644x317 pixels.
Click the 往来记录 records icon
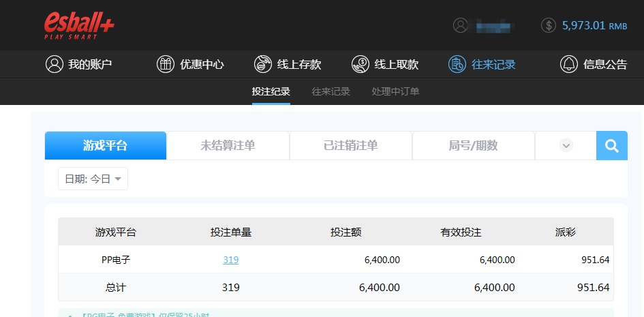coord(457,65)
